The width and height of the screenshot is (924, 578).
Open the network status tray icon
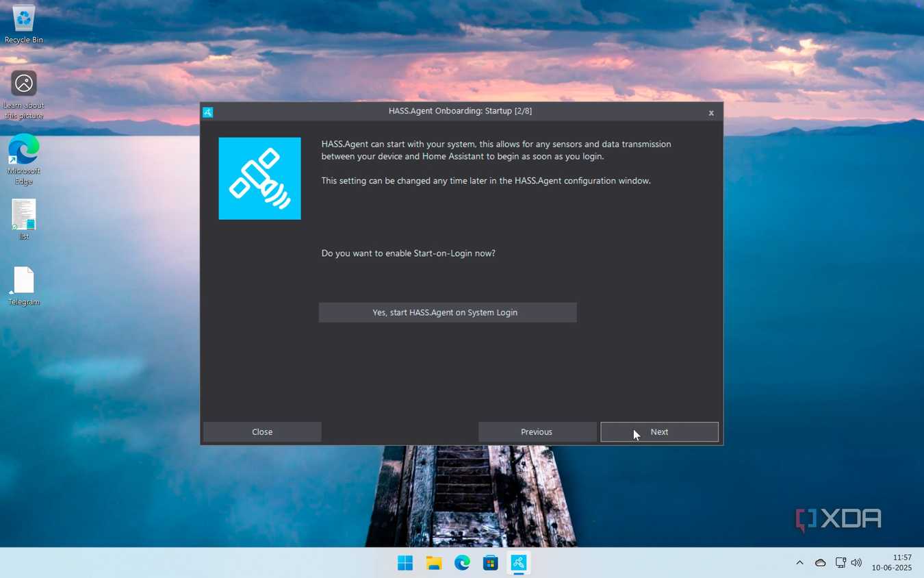[840, 563]
